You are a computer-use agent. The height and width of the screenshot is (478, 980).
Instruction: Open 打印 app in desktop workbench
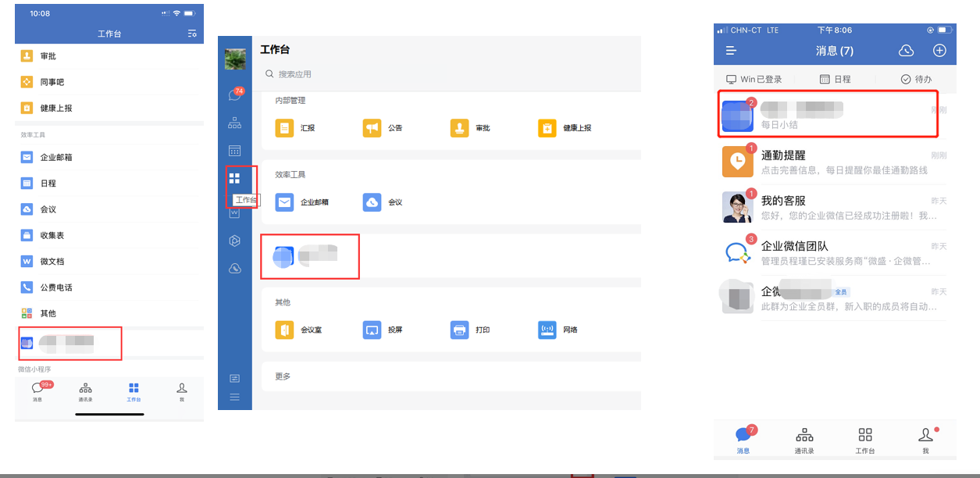[x=471, y=330]
